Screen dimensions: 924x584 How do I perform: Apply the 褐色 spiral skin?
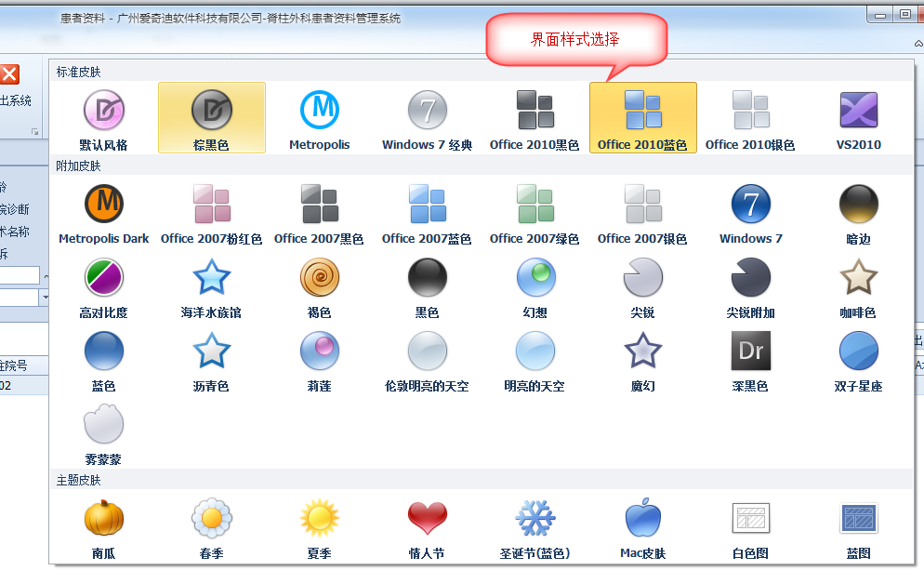(320, 287)
